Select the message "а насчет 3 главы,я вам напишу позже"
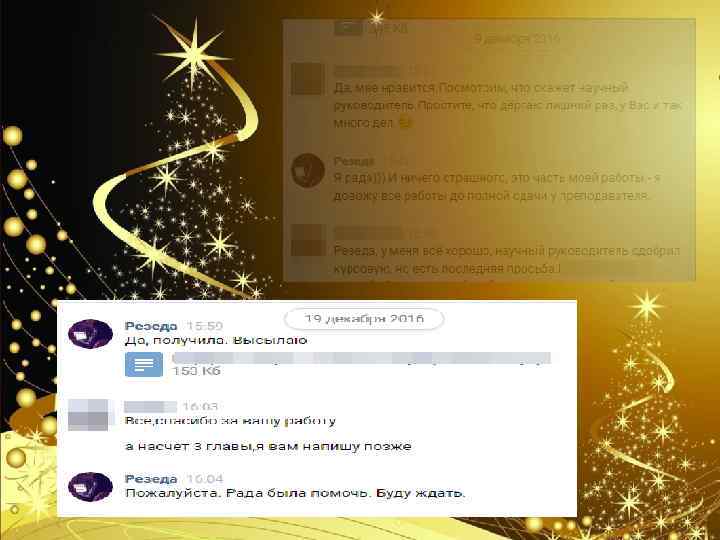 [268, 446]
